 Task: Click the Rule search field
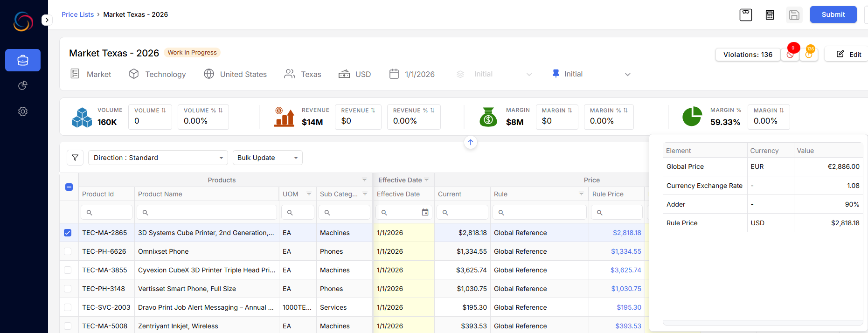point(540,212)
